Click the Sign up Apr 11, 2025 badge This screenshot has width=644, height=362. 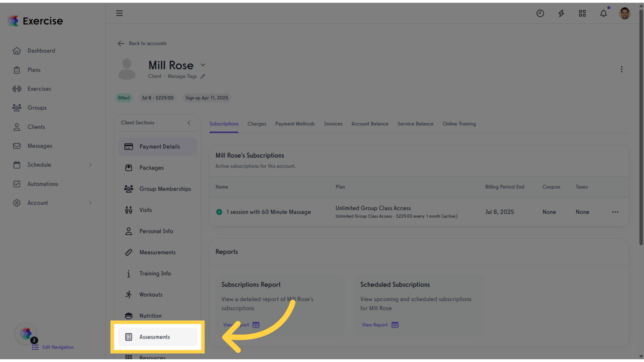point(207,98)
